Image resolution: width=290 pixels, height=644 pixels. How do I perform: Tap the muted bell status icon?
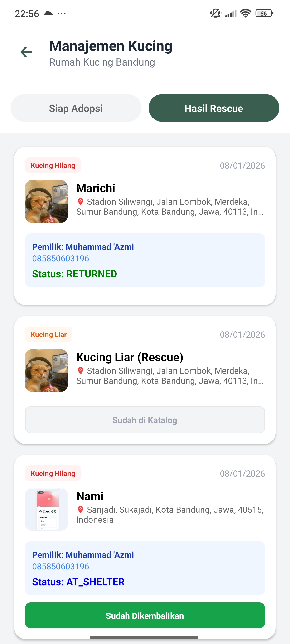point(215,13)
